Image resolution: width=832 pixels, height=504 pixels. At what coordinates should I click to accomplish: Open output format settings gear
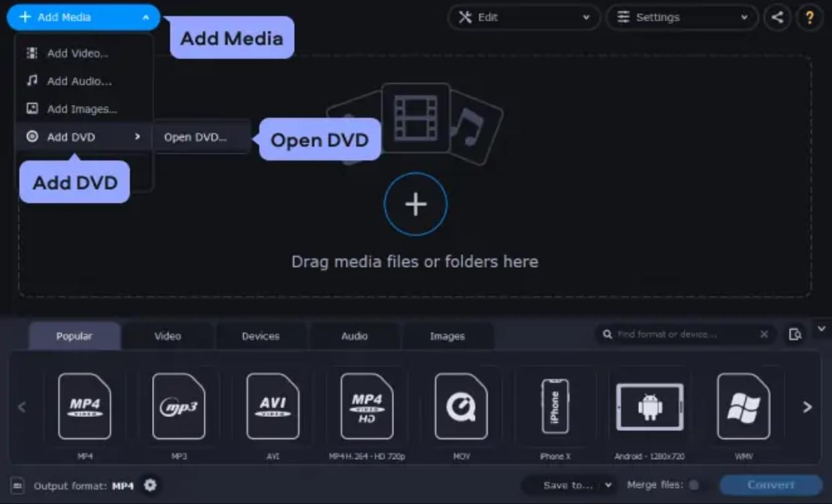pyautogui.click(x=150, y=485)
